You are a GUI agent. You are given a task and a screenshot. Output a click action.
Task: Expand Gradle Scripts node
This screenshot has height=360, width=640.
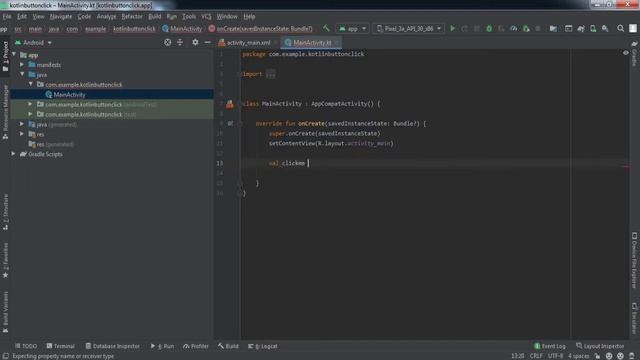coord(14,154)
